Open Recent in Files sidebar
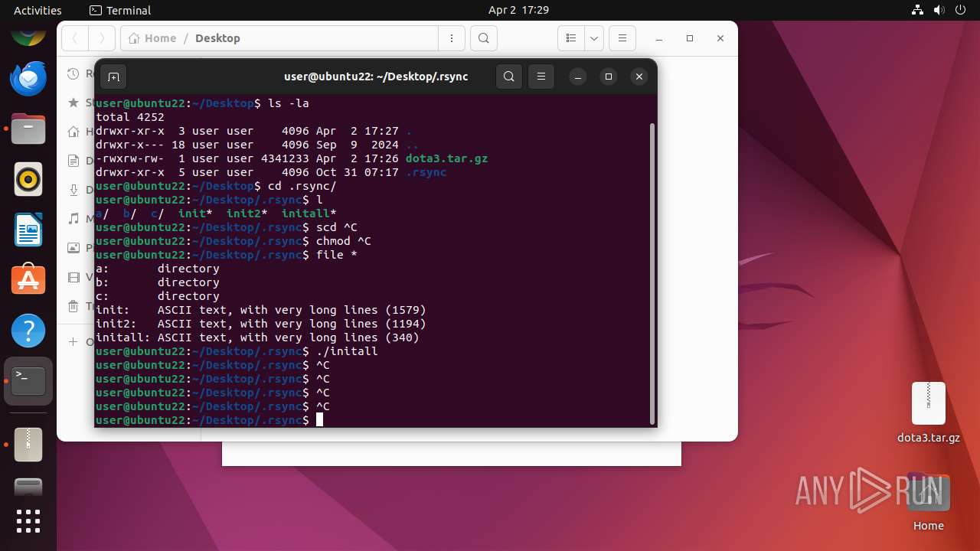The width and height of the screenshot is (980, 551). click(80, 73)
